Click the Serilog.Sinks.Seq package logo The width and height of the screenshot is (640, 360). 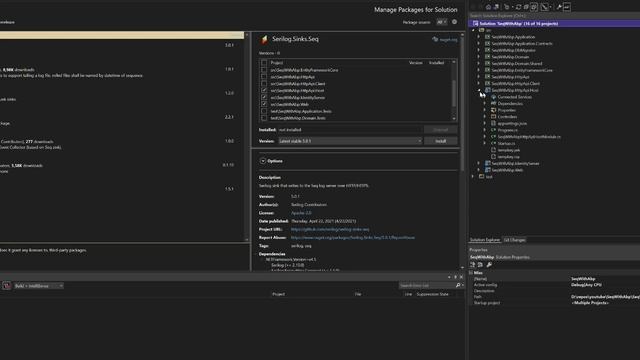tap(264, 39)
